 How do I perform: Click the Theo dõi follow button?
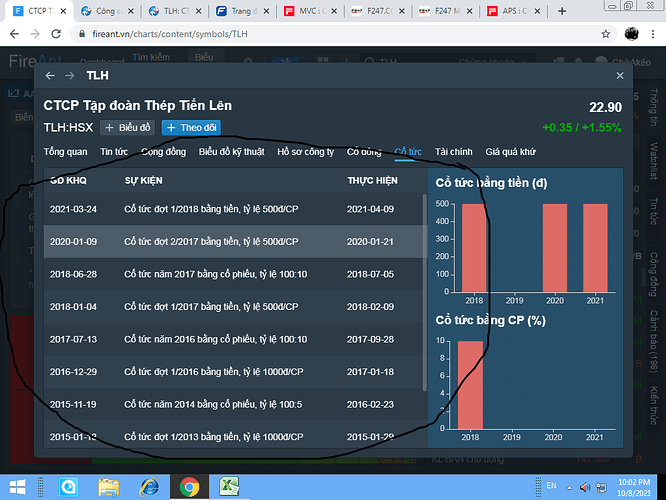[x=191, y=127]
